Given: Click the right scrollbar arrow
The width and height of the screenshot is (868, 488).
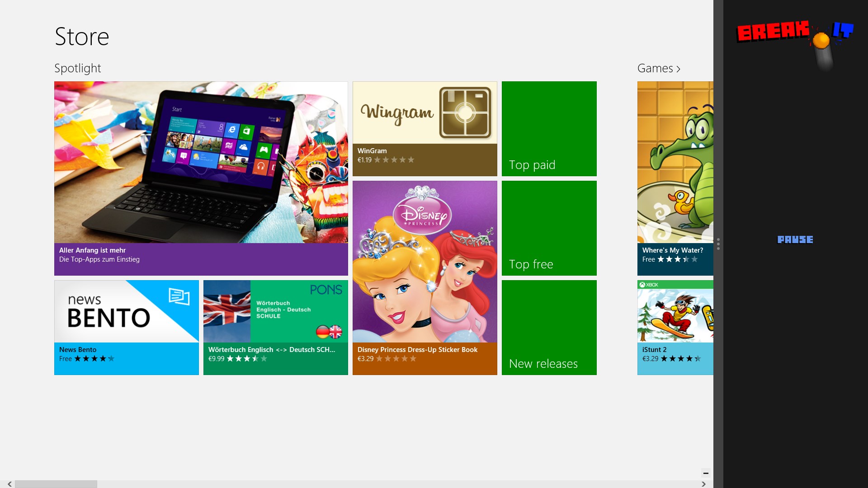Looking at the screenshot, I should pos(703,484).
